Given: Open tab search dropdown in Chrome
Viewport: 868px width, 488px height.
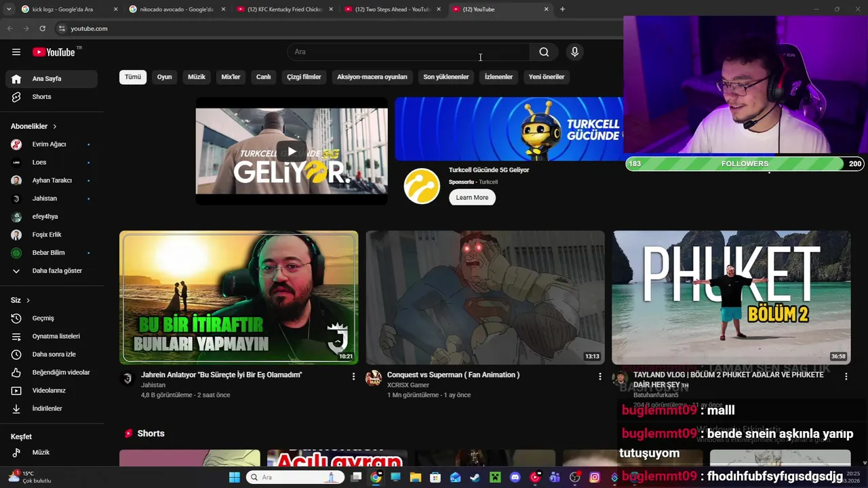Looking at the screenshot, I should (9, 9).
